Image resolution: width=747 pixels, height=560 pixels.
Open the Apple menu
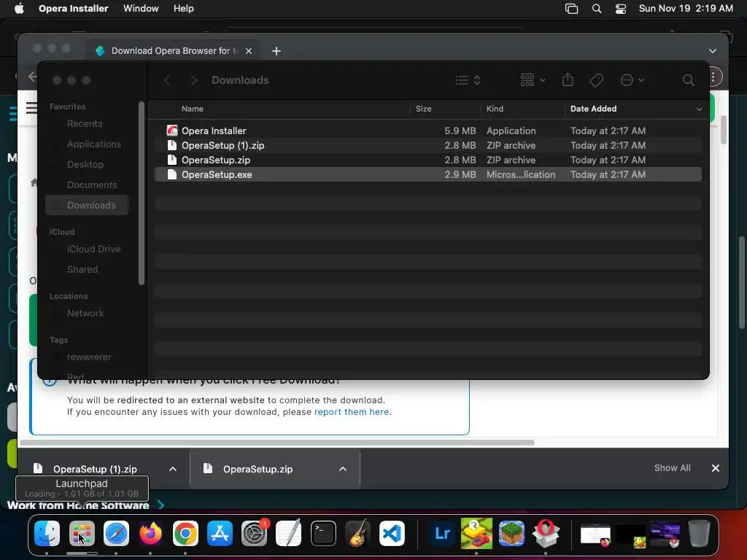[19, 9]
